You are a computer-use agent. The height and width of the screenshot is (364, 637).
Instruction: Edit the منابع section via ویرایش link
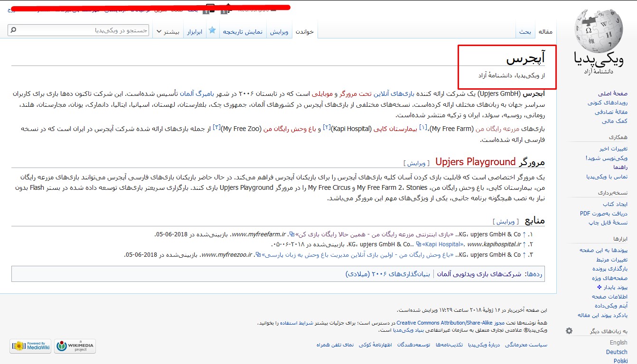tap(506, 222)
